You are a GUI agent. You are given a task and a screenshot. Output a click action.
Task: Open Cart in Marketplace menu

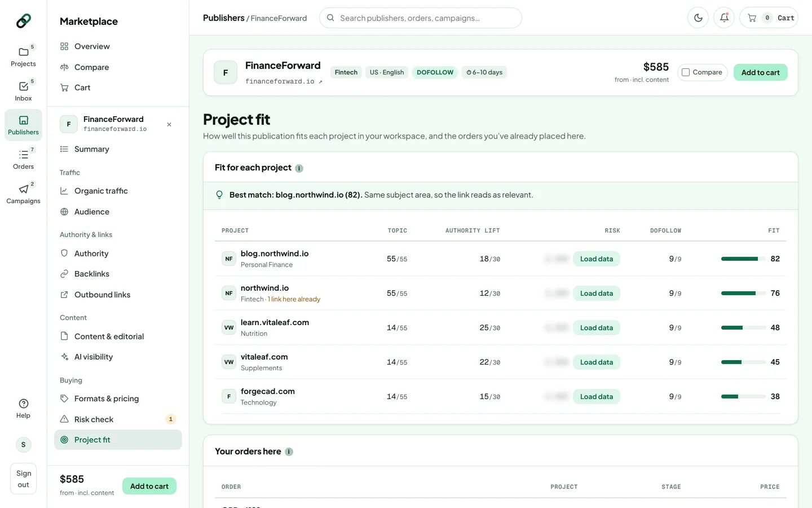point(118,87)
